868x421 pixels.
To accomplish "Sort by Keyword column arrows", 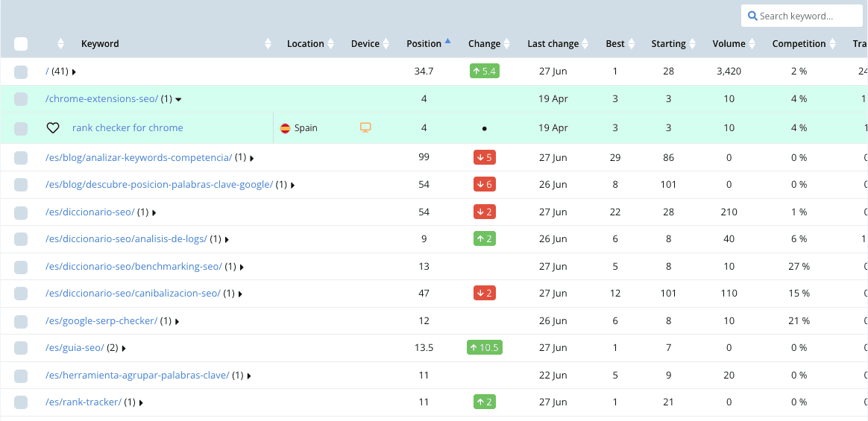I will click(x=268, y=44).
